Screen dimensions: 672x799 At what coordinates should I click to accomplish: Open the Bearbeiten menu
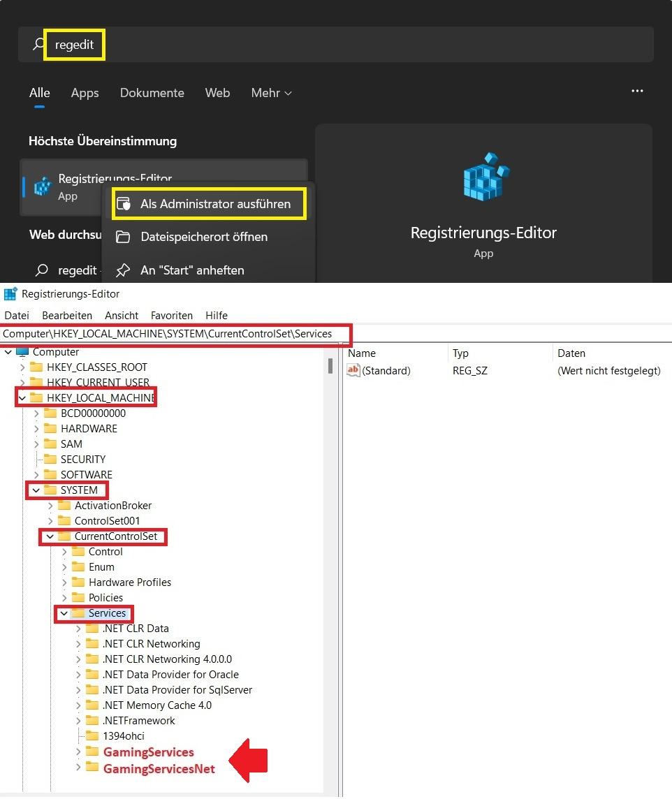pyautogui.click(x=67, y=316)
